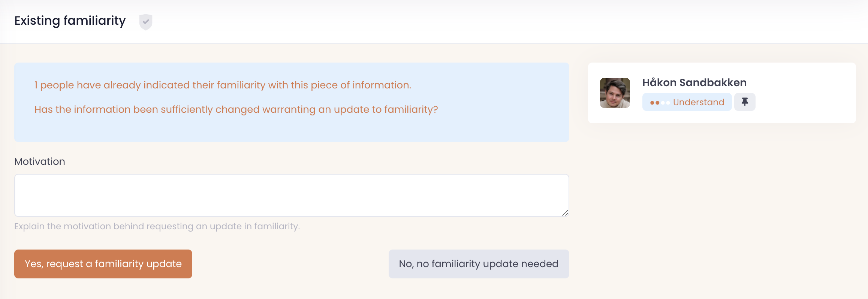Viewport: 868px width, 299px height.
Task: Click the '1 people have already indicated' message
Action: [223, 85]
